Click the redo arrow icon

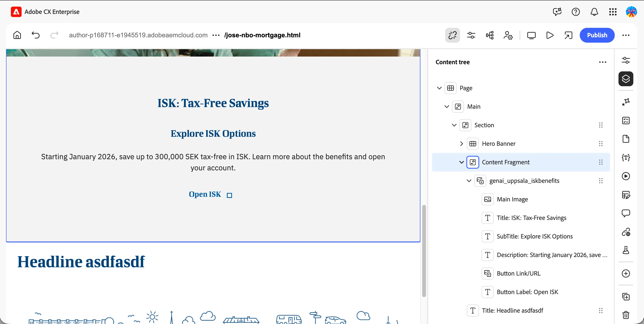[54, 35]
